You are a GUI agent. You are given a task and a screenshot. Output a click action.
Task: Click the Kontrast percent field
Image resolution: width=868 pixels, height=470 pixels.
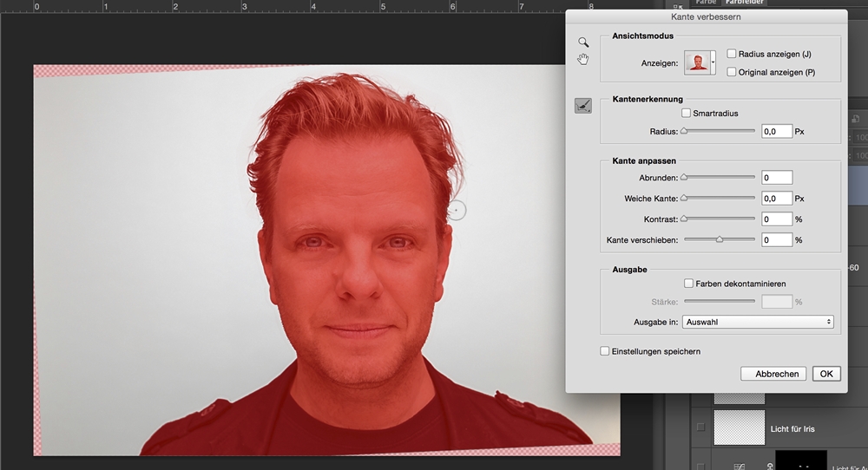click(x=777, y=219)
